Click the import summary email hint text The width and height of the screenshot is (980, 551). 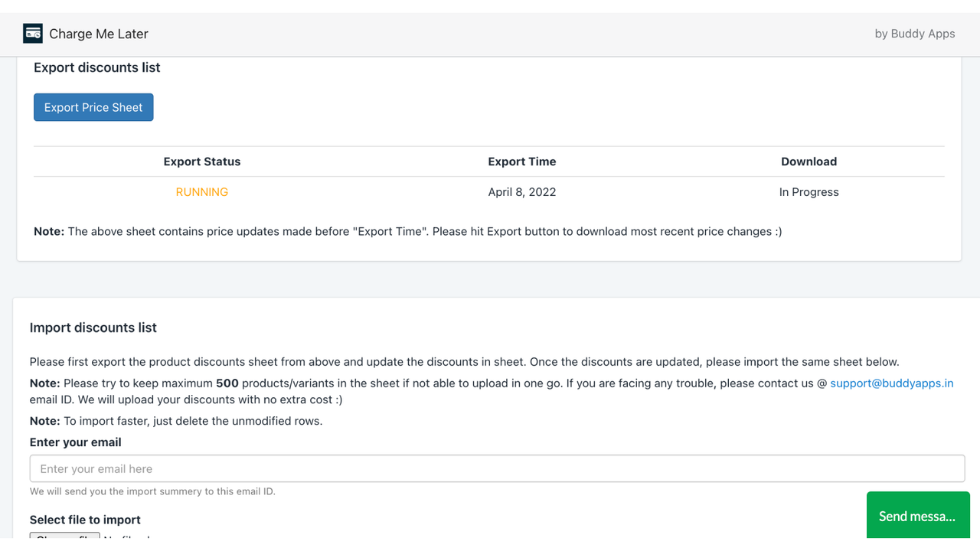pos(152,491)
